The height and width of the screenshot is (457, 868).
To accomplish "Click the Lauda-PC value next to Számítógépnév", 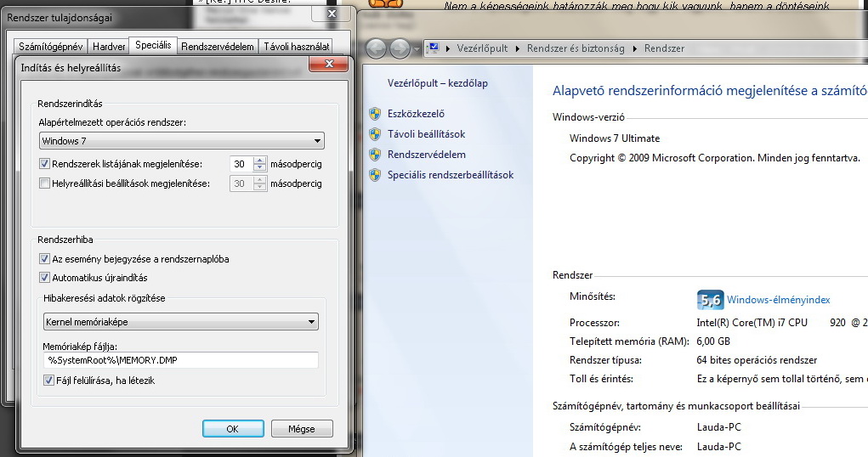I will 718,427.
